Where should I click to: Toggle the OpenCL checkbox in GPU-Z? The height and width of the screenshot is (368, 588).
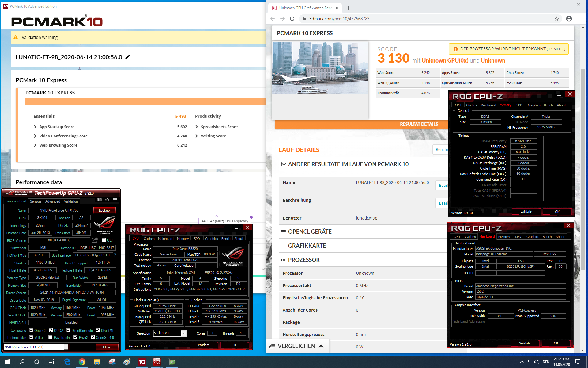click(x=31, y=330)
